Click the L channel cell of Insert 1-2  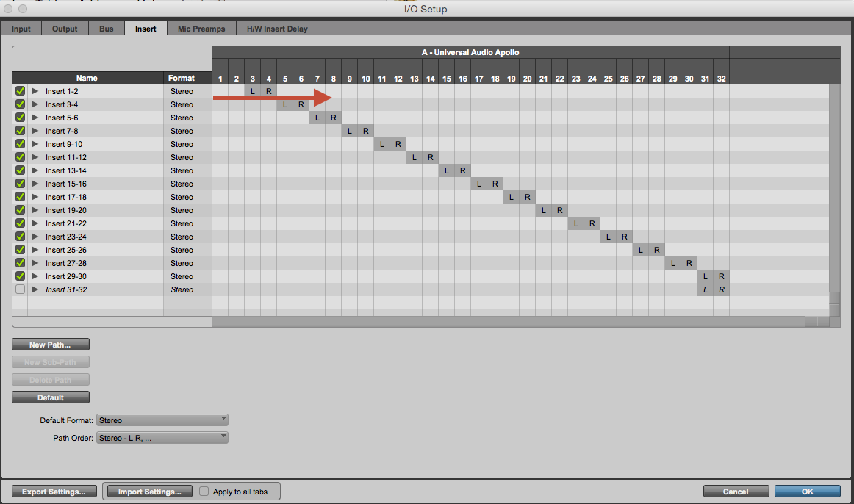point(252,90)
